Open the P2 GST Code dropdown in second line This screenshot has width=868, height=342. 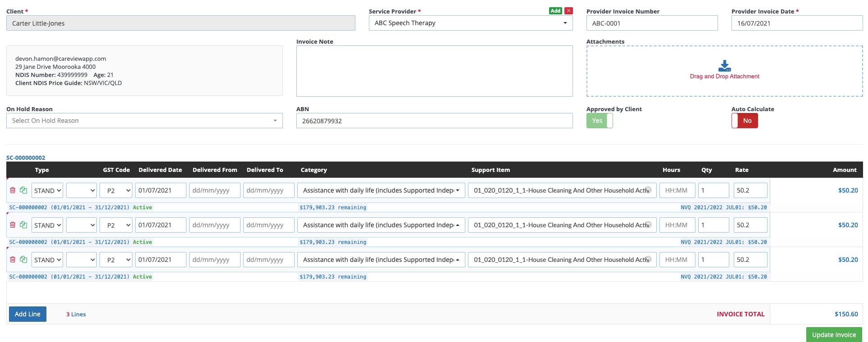pos(116,225)
